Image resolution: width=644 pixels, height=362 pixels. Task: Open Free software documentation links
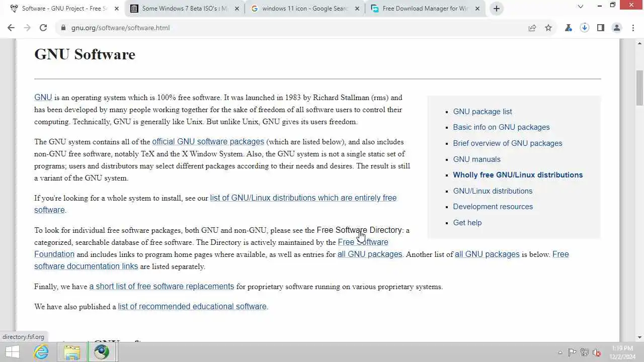tap(86, 266)
